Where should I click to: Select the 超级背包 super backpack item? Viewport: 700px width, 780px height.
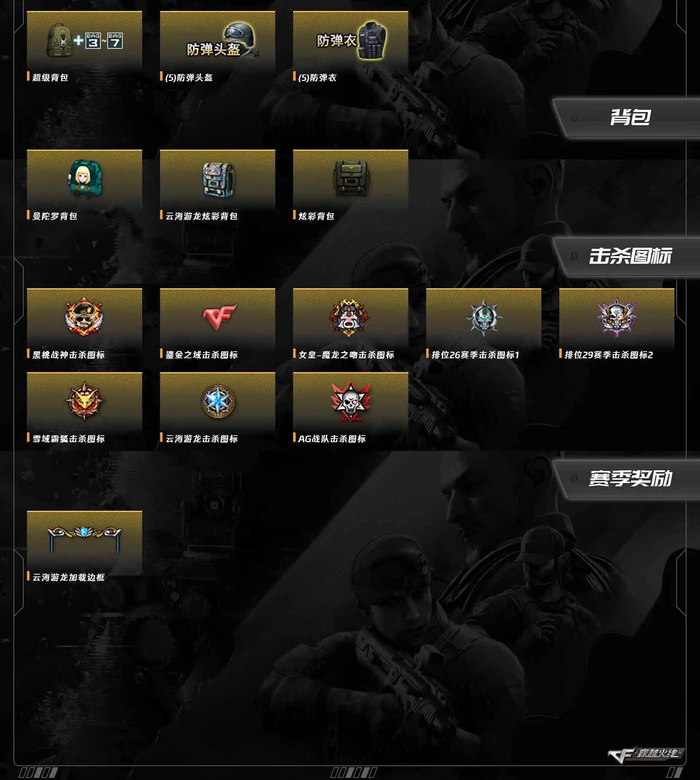[x=84, y=41]
